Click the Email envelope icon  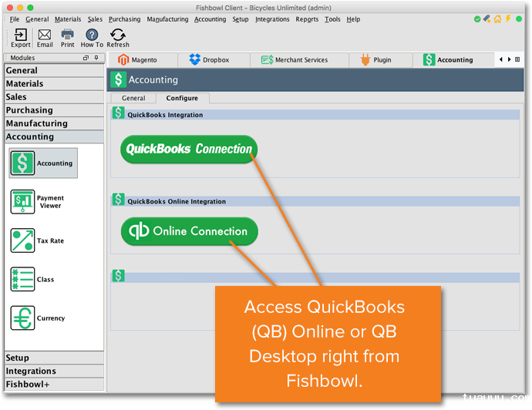pos(45,35)
